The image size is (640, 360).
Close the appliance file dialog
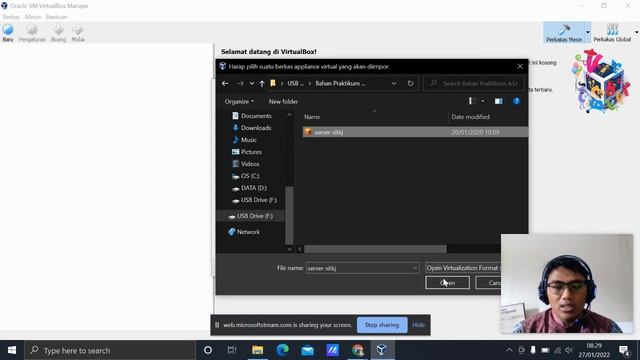coord(520,66)
